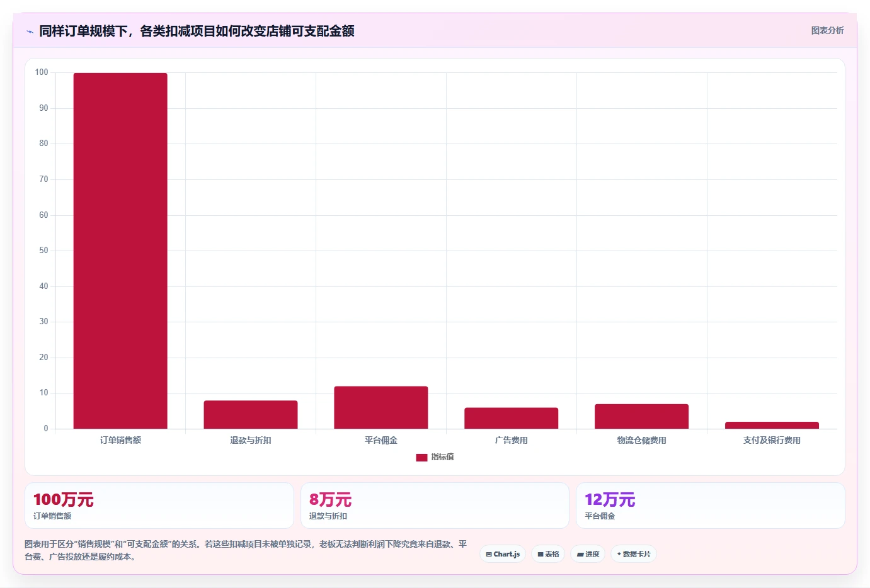Click the 数据卡片 tag chip

click(x=634, y=554)
